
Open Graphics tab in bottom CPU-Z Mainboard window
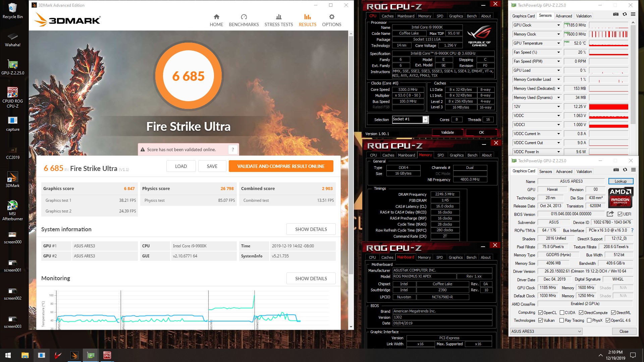tap(455, 257)
